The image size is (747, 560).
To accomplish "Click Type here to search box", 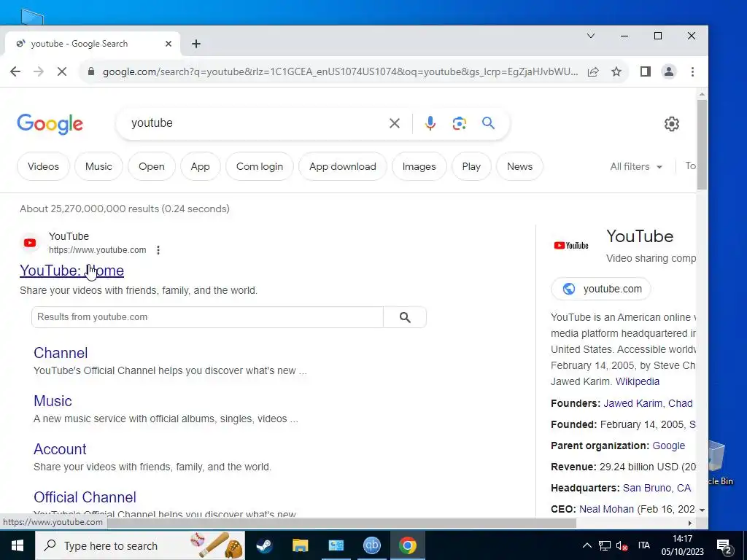I will pyautogui.click(x=140, y=545).
